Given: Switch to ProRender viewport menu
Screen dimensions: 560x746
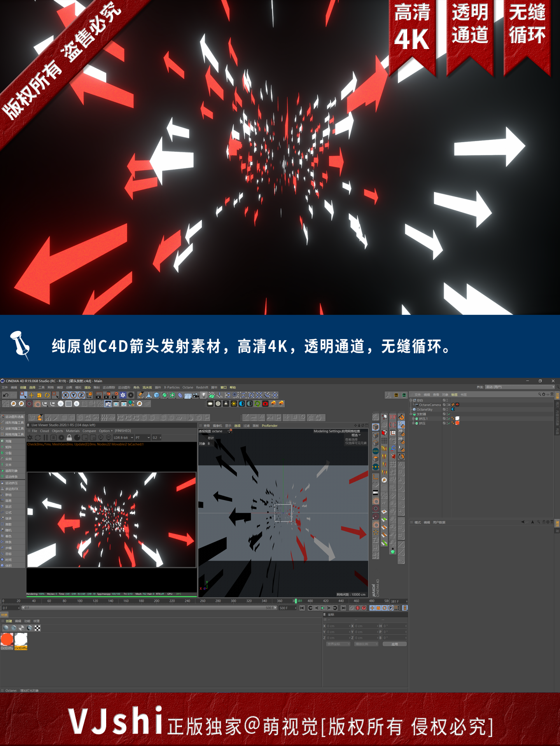Looking at the screenshot, I should point(269,426).
